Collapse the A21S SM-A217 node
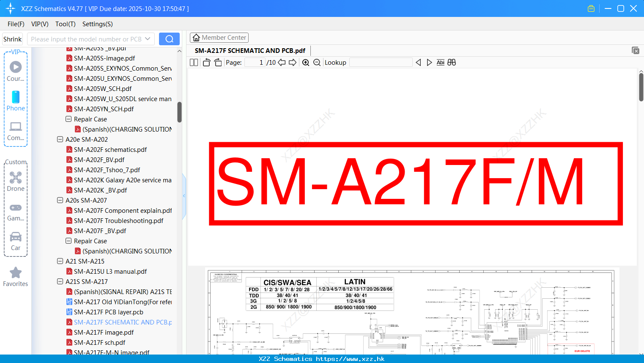 tap(60, 281)
